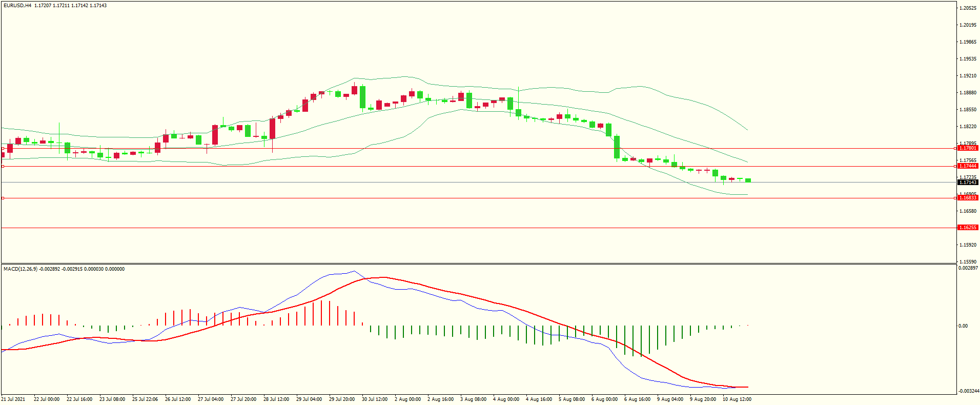Click the 27 Jul 04:00 time label

point(211,399)
